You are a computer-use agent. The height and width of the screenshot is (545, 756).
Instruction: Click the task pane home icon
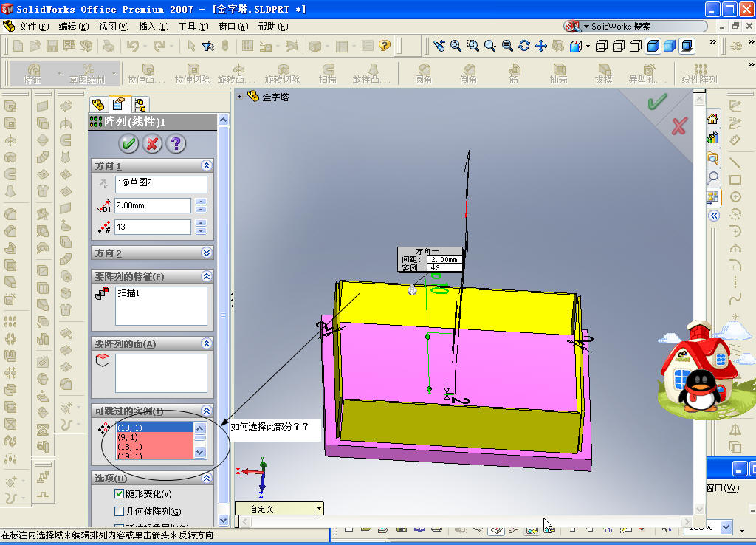tap(712, 119)
